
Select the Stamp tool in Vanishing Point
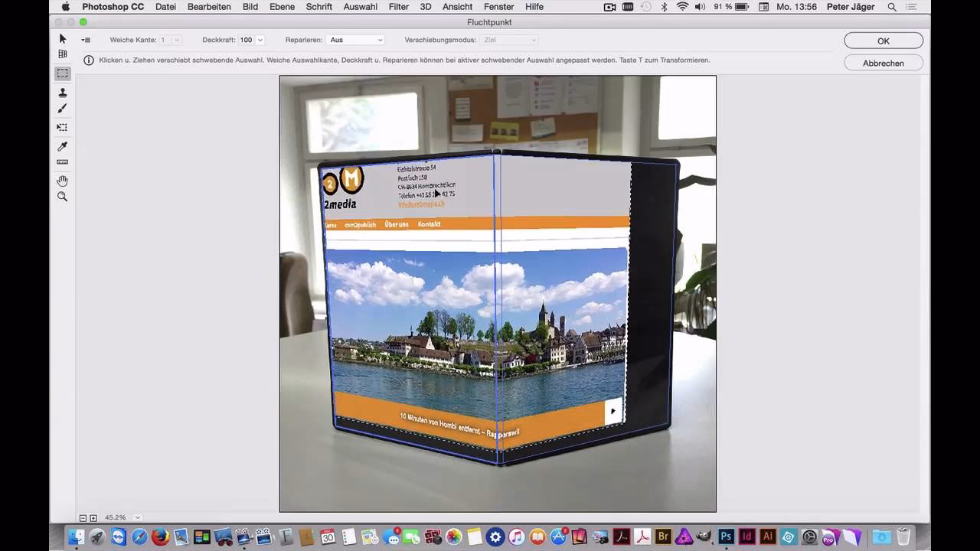(x=62, y=92)
